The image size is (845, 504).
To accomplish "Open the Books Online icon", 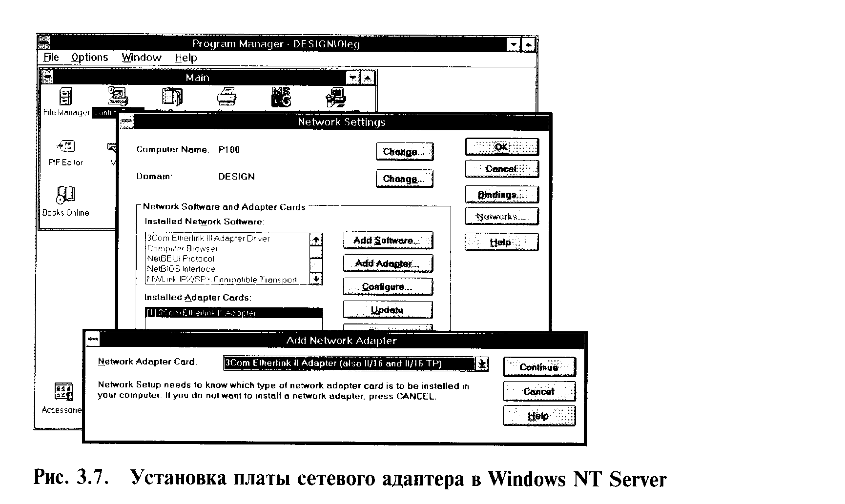I will point(65,195).
